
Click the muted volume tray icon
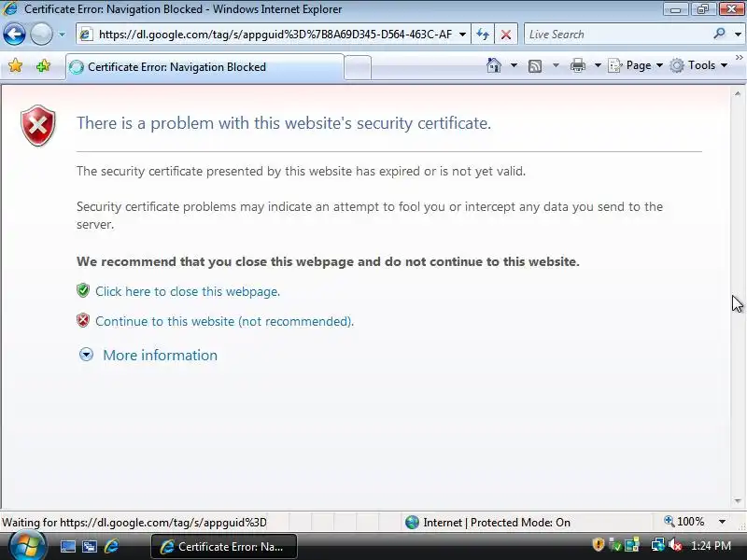(x=674, y=545)
